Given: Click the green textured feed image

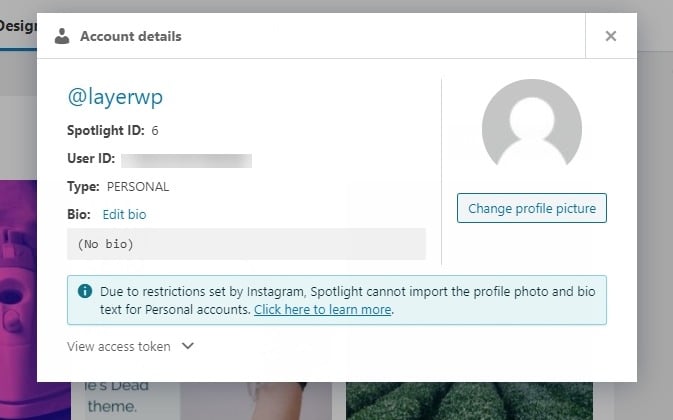Looking at the screenshot, I should (x=469, y=401).
